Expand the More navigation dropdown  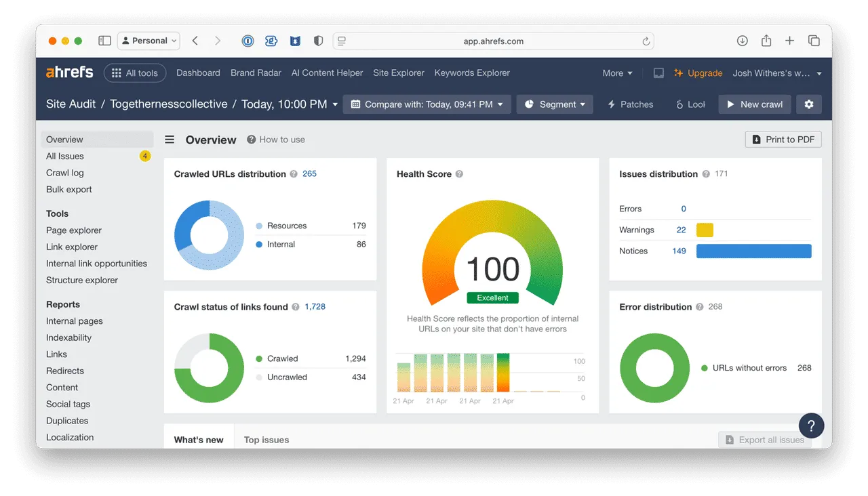pyautogui.click(x=617, y=73)
